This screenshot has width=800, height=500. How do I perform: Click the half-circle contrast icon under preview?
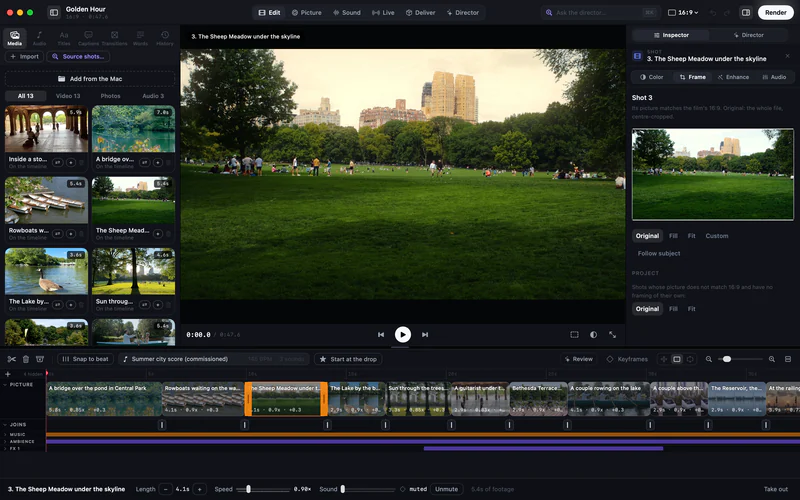point(593,335)
